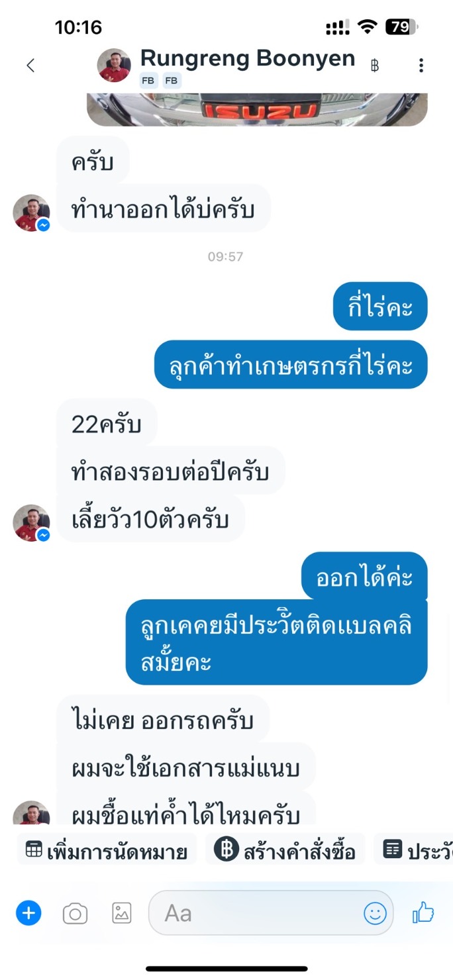
Task: Open the emoji smiley picker
Action: (x=375, y=914)
